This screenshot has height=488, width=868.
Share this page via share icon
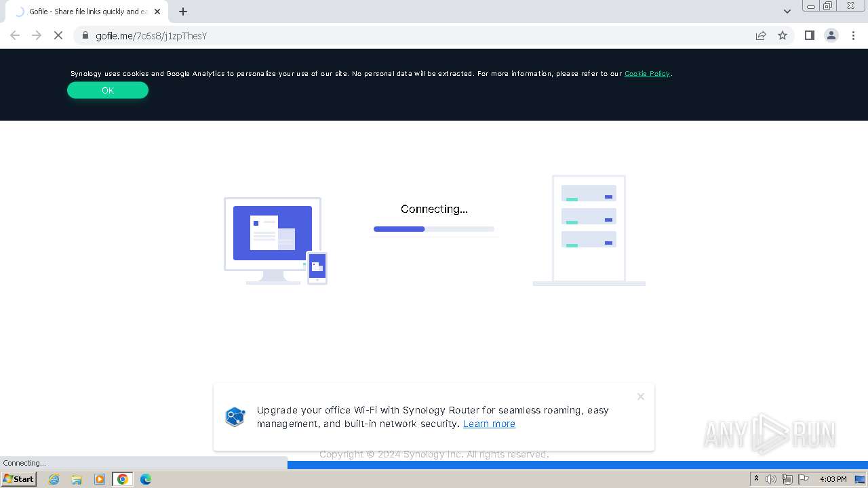761,35
